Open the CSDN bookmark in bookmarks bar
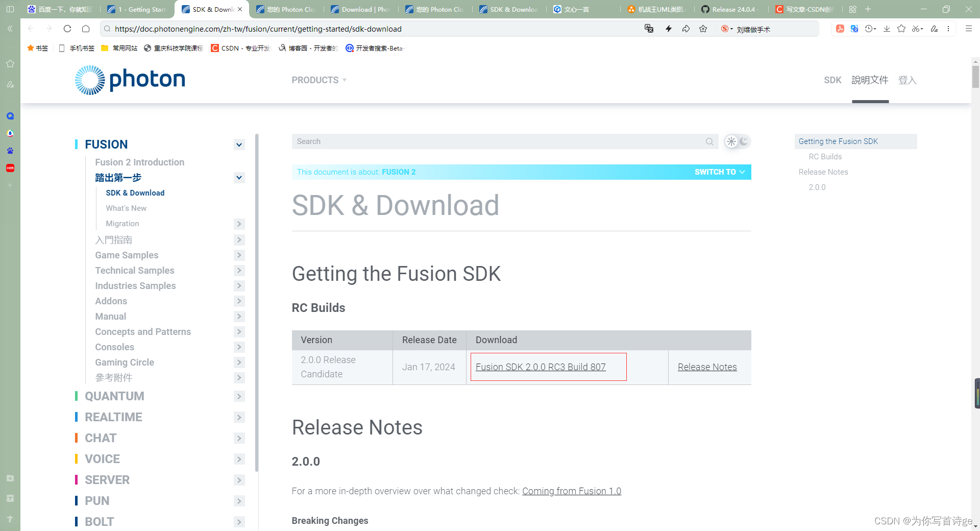 point(240,48)
